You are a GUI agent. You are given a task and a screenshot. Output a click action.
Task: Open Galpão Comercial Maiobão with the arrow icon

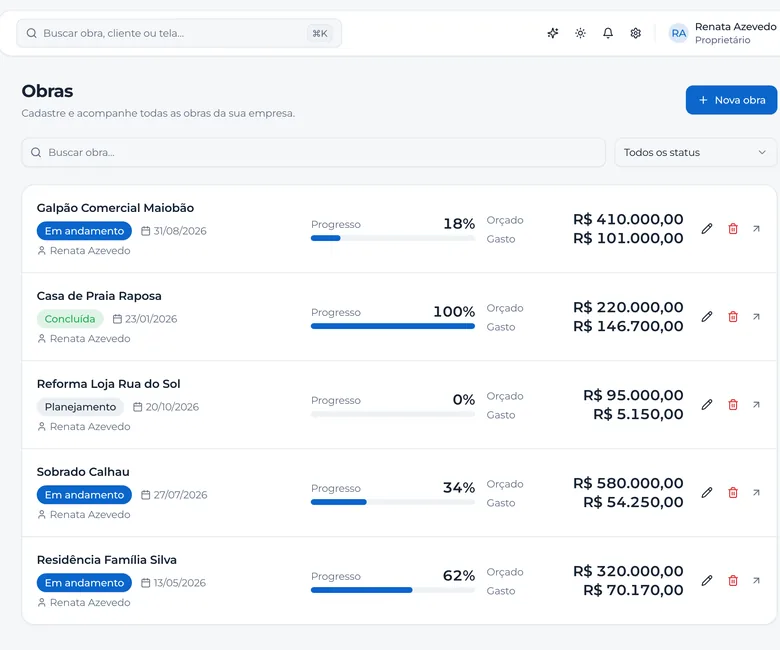(756, 229)
